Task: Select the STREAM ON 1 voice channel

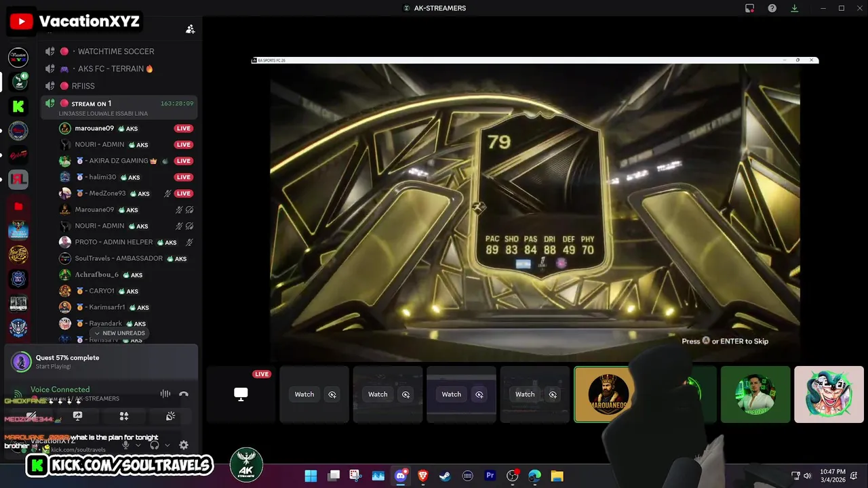Action: coord(119,107)
